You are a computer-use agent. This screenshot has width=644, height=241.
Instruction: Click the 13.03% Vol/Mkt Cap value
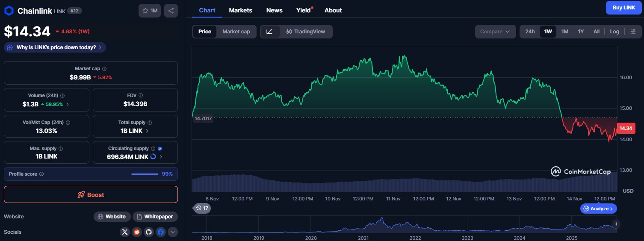pyautogui.click(x=47, y=131)
